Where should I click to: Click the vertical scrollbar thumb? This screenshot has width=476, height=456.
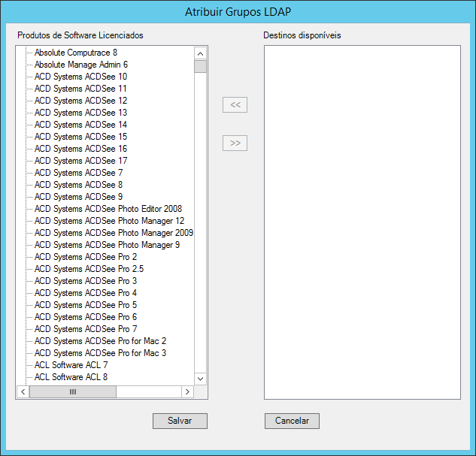coord(200,66)
